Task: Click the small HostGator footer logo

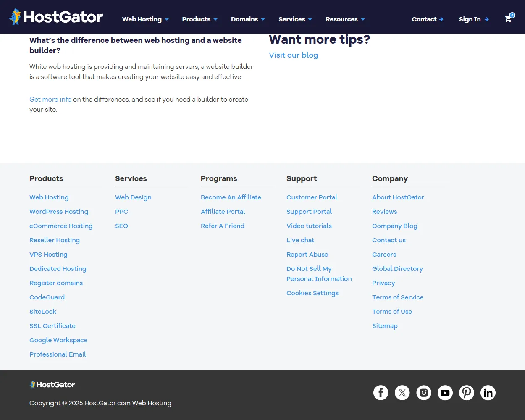Action: click(x=52, y=385)
